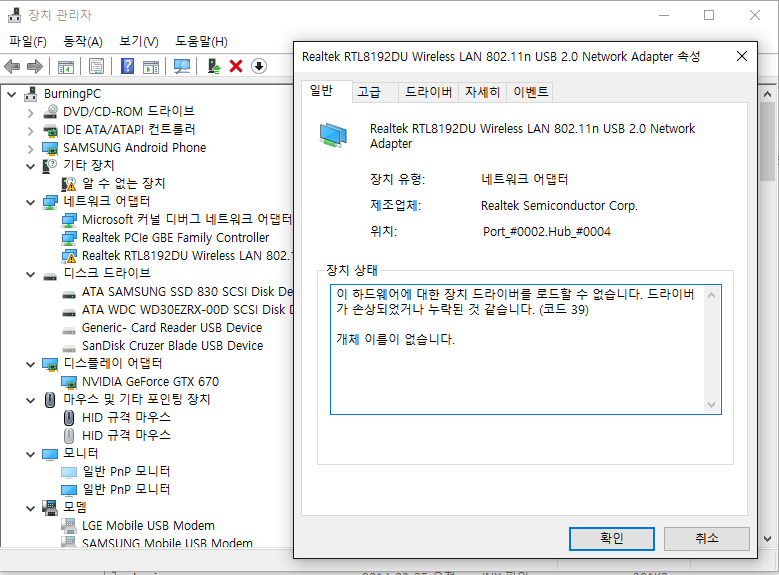Image resolution: width=779 pixels, height=575 pixels.
Task: Maximize the 장치 관리자 window
Action: point(709,15)
